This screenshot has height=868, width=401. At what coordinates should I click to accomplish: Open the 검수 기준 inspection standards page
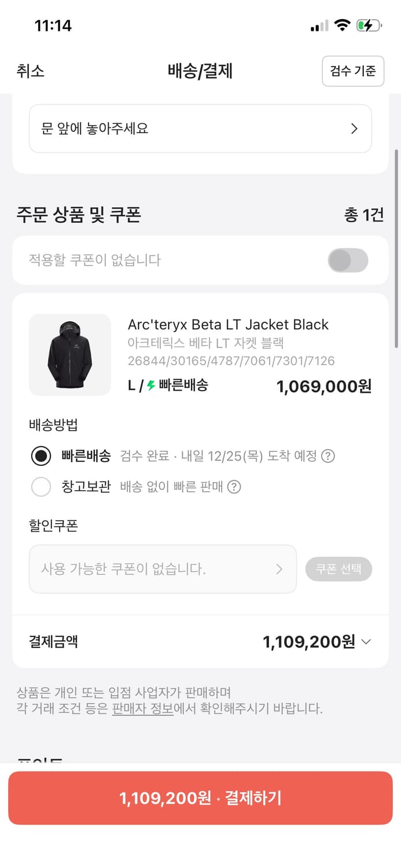tap(353, 71)
